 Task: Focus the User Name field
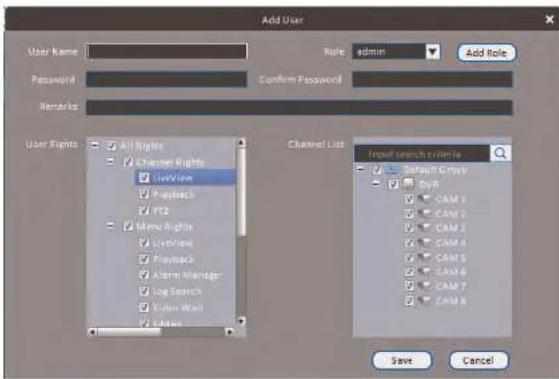pyautogui.click(x=166, y=51)
